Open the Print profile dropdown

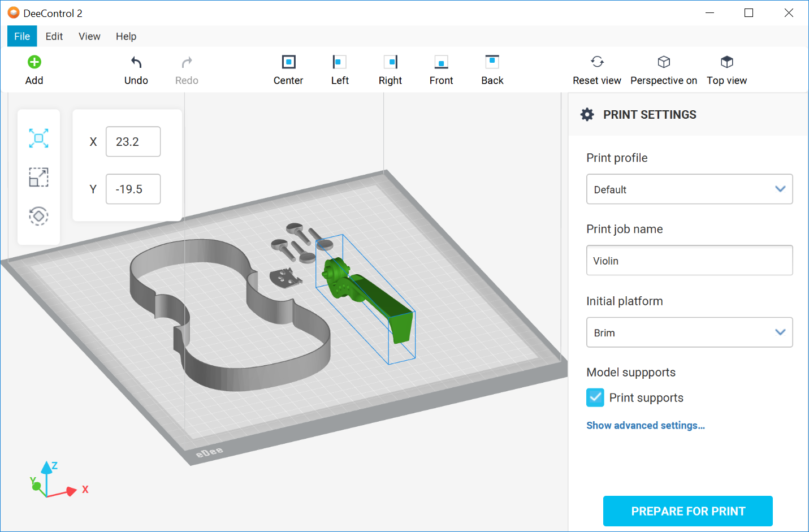[x=689, y=189]
